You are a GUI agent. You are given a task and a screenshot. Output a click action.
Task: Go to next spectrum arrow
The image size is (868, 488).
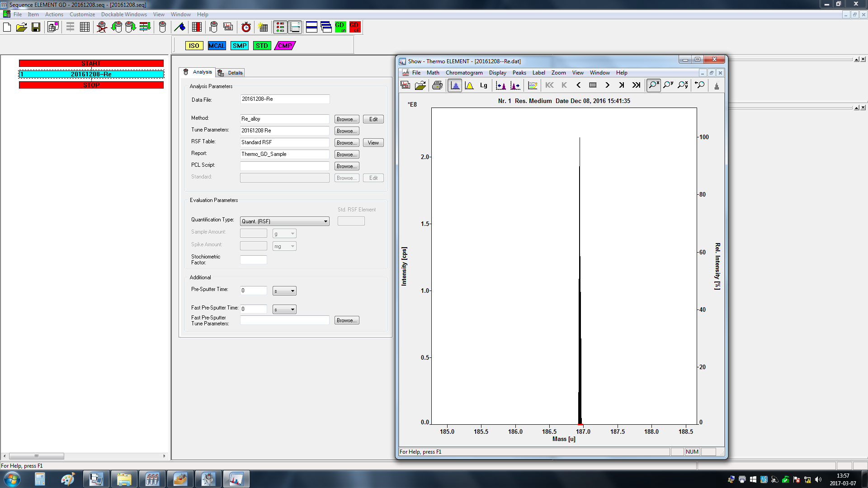tap(607, 85)
